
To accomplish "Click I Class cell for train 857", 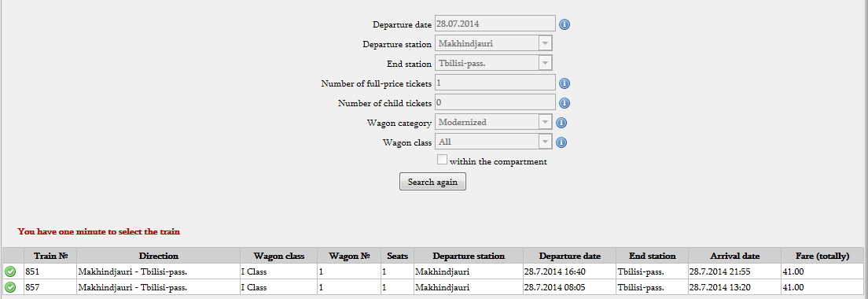I will pos(279,287).
